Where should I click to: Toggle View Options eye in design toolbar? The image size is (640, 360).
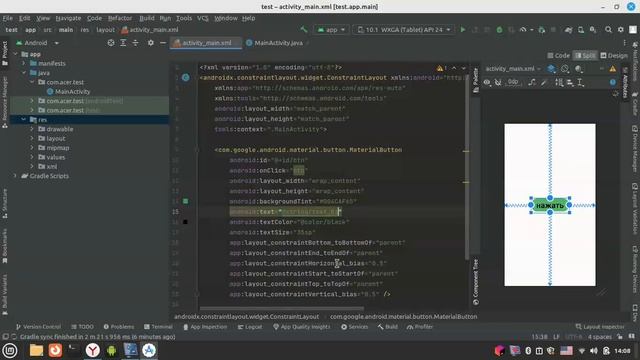(x=487, y=82)
